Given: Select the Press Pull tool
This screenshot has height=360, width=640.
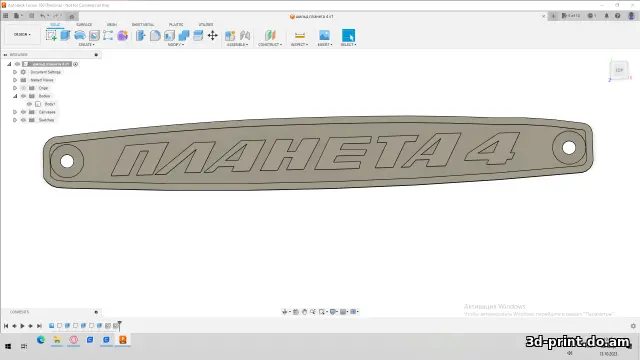Looking at the screenshot, I should coord(140,36).
